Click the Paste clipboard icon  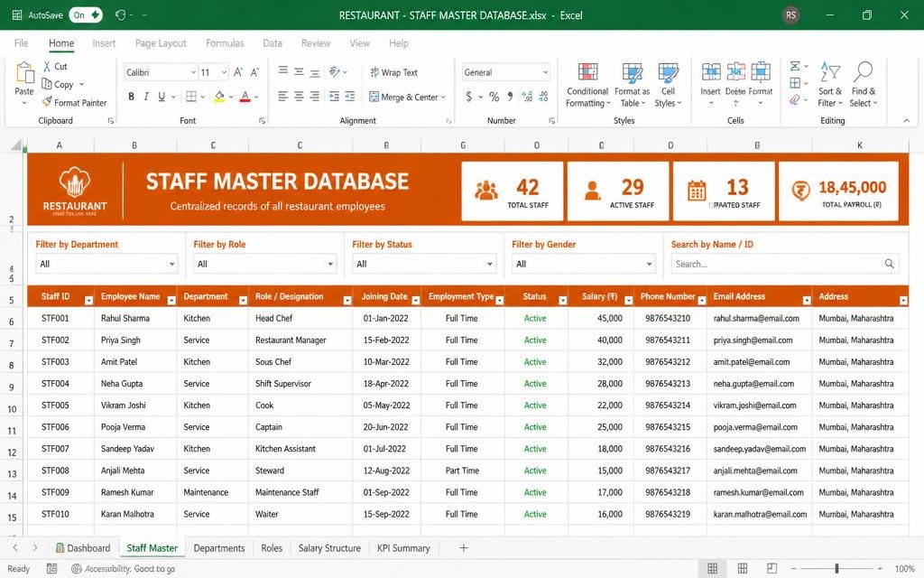click(24, 73)
